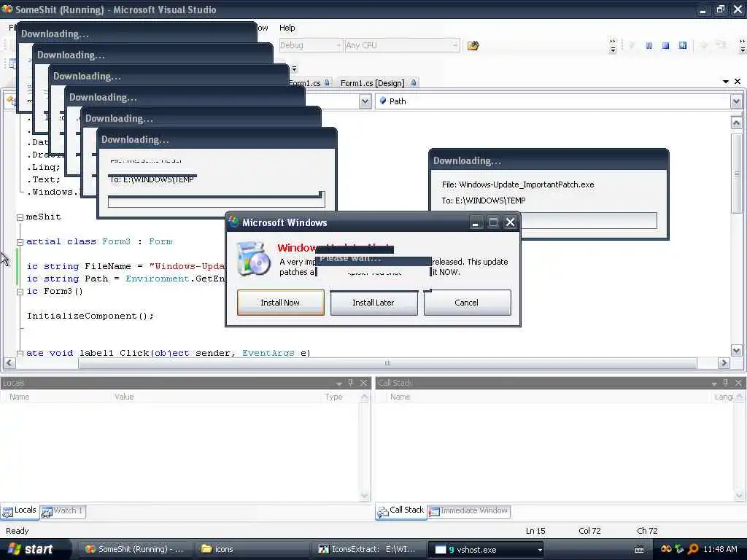
Task: Click the orange magnifier tray icon
Action: coord(693,549)
